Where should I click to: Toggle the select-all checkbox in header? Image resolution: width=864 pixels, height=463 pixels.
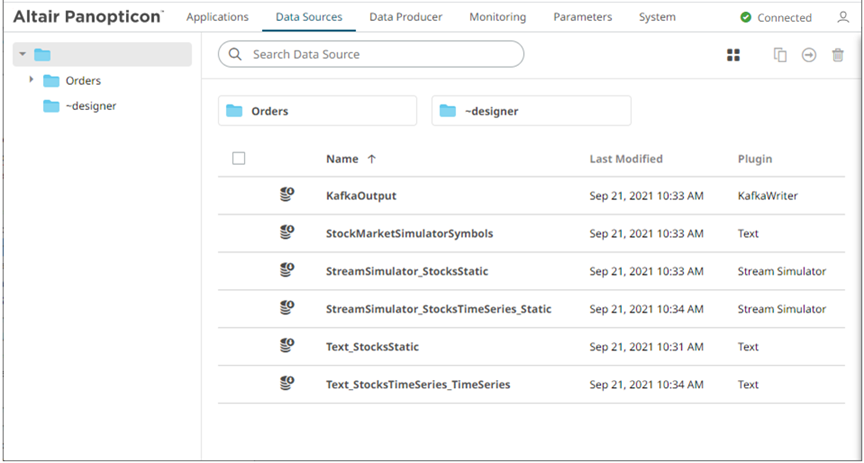[x=238, y=158]
